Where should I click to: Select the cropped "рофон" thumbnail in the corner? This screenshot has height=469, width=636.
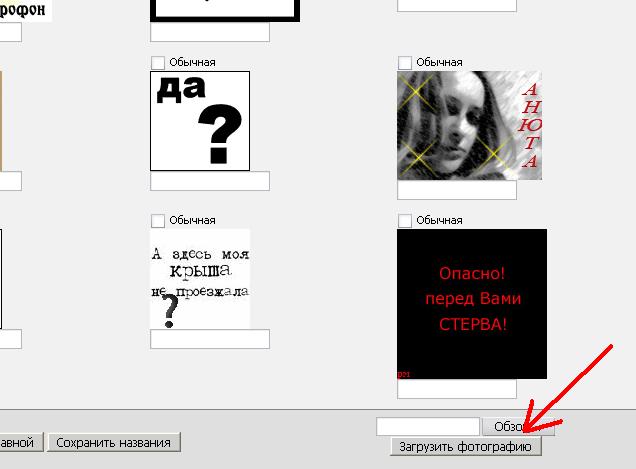(x=25, y=10)
